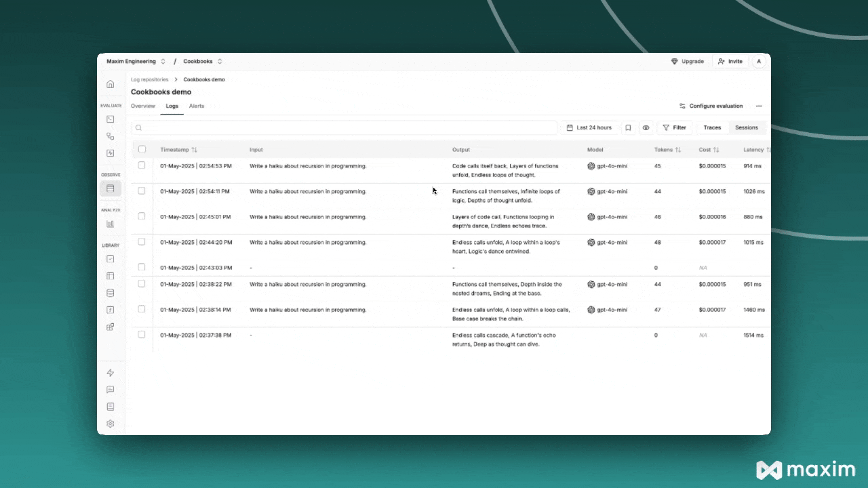The height and width of the screenshot is (488, 868).
Task: Open the Cookbooks project switcher
Action: (203, 61)
